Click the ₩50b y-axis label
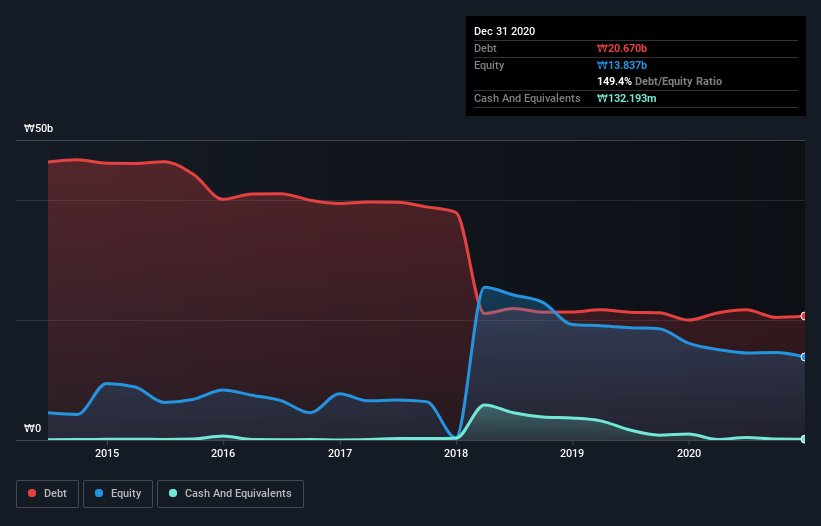 38,128
